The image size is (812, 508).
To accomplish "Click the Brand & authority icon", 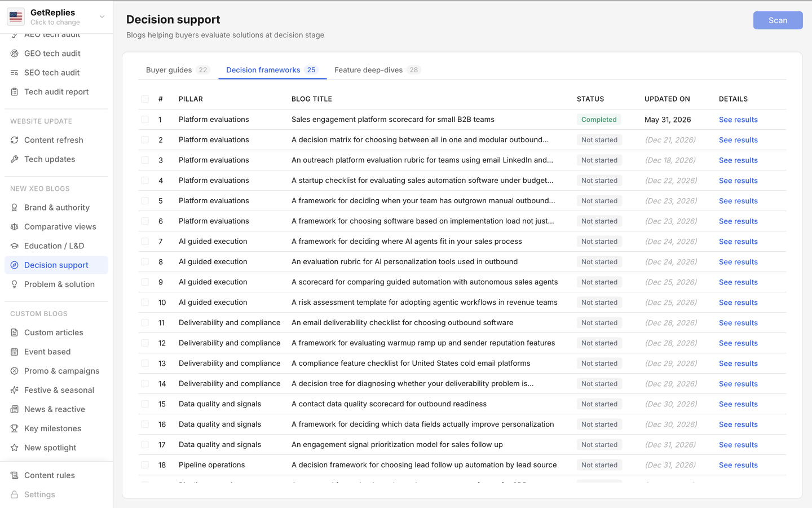I will (15, 208).
